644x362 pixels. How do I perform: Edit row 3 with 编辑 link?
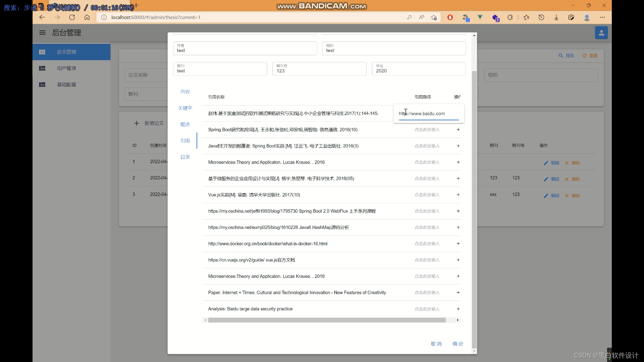(551, 196)
